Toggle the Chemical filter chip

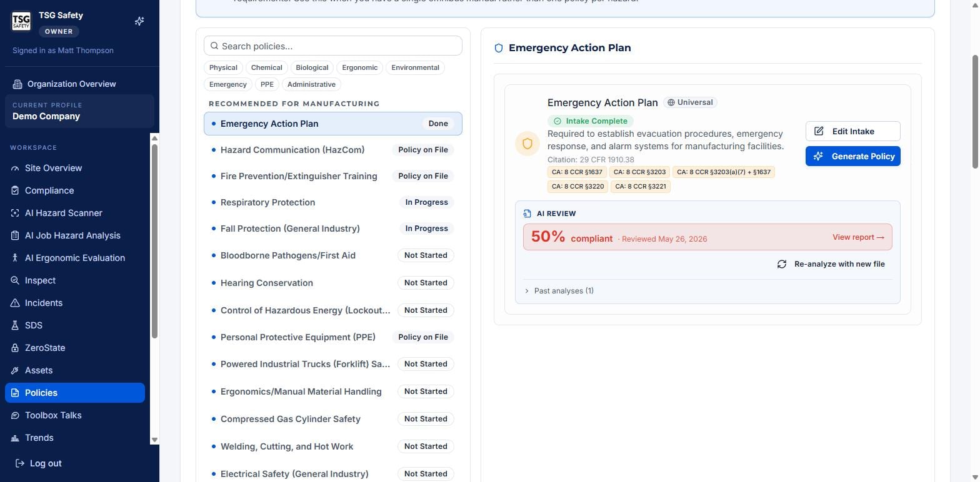(267, 67)
